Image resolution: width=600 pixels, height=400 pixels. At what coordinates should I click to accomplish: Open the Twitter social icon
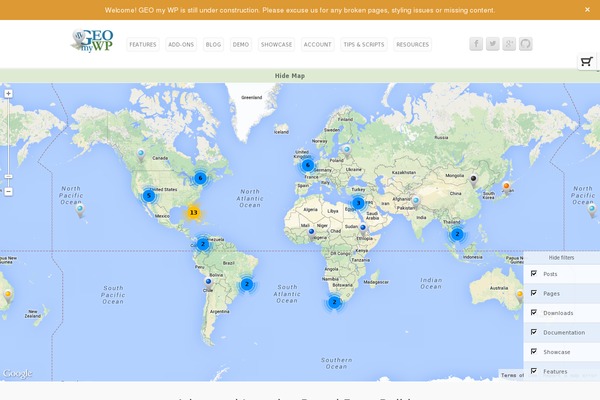point(493,44)
